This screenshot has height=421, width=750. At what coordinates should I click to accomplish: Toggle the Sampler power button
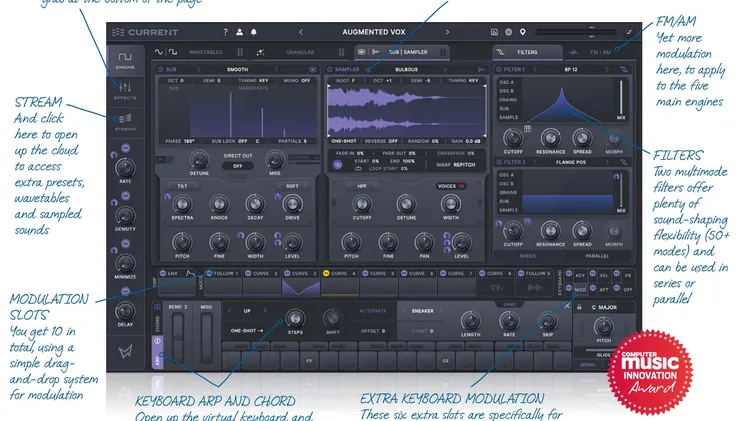[330, 69]
